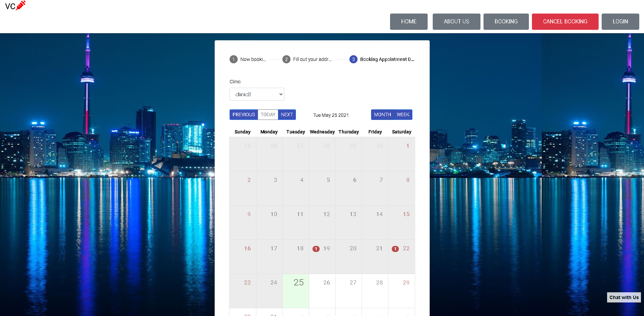Screen dimensions: 644x316
Task: Navigate to the HOME tab
Action: pos(408,21)
